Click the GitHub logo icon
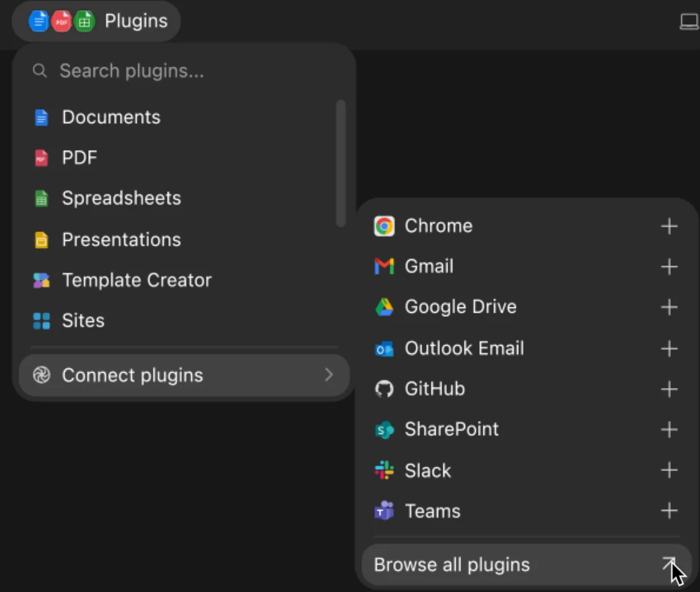This screenshot has width=700, height=592. coord(384,389)
